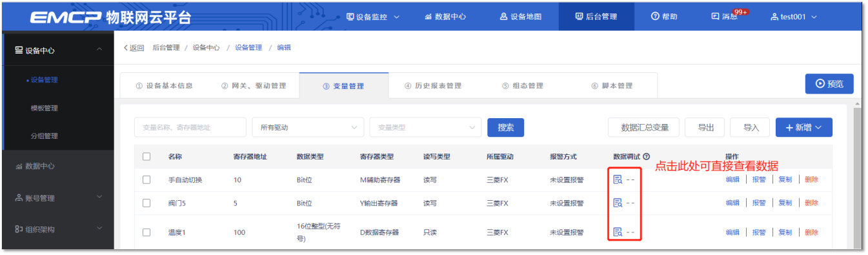Open the 设备地图 navigation item
The image size is (868, 255).
pyautogui.click(x=520, y=17)
